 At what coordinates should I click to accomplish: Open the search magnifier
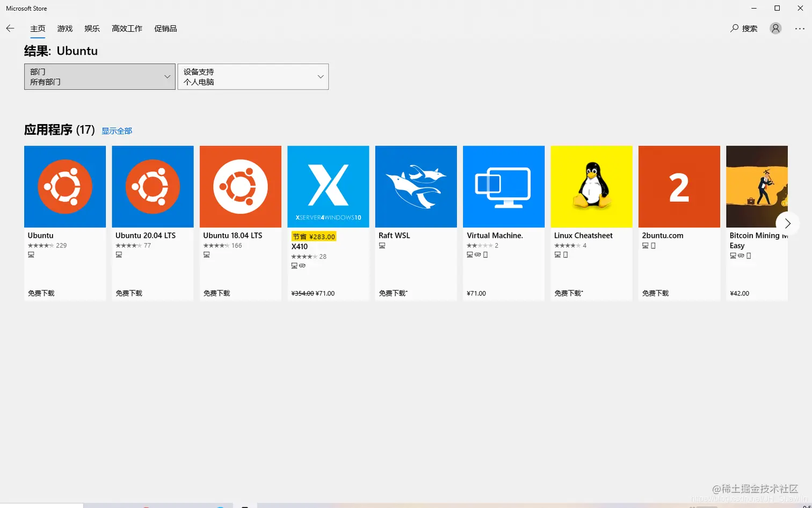[734, 28]
